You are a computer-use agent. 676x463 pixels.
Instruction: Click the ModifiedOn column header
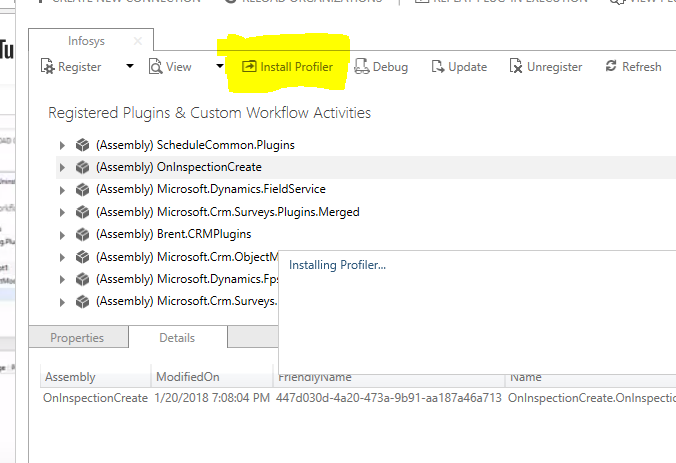212,377
